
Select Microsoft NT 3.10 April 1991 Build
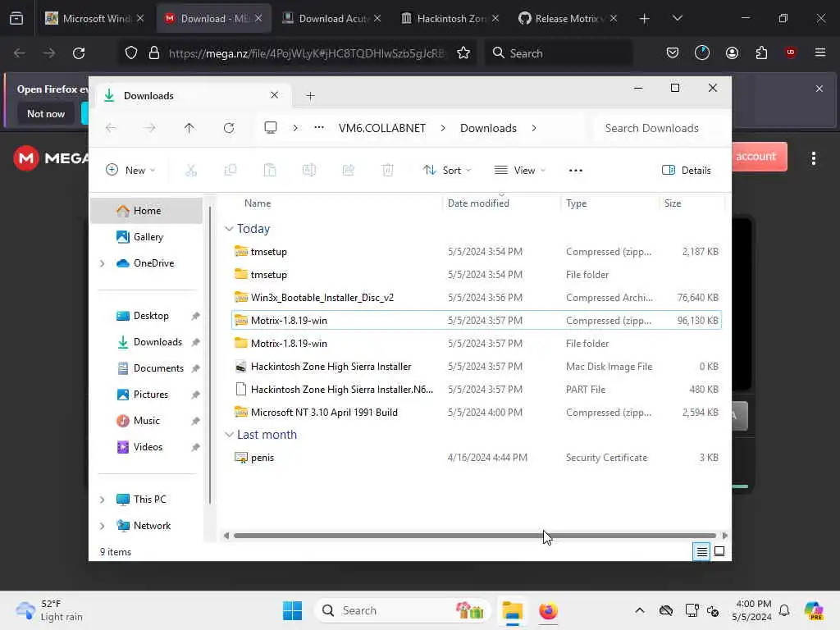click(x=477, y=413)
